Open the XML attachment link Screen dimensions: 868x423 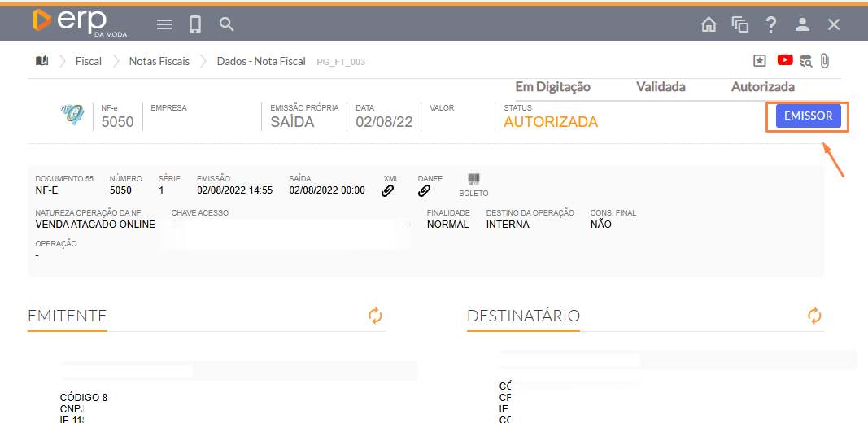pos(388,191)
